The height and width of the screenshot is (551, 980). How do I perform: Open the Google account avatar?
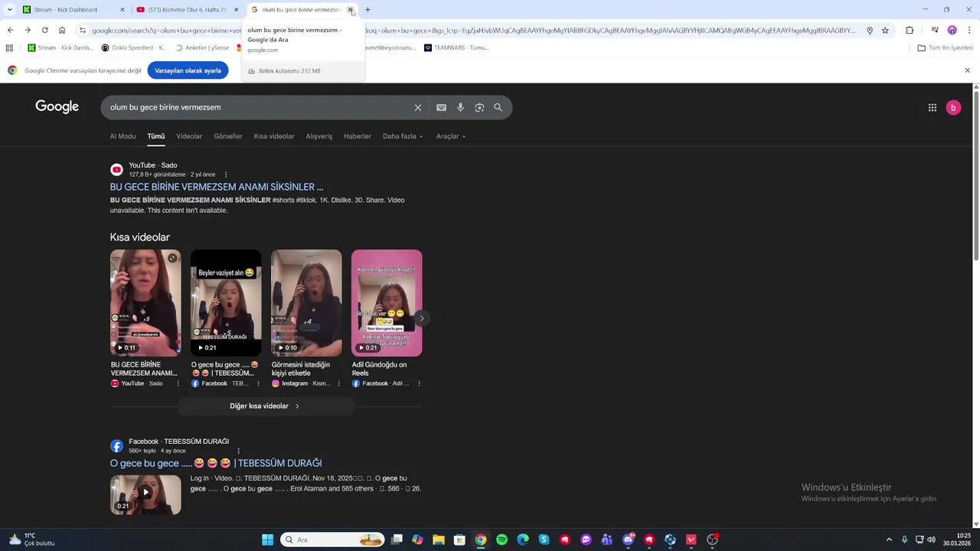point(953,108)
